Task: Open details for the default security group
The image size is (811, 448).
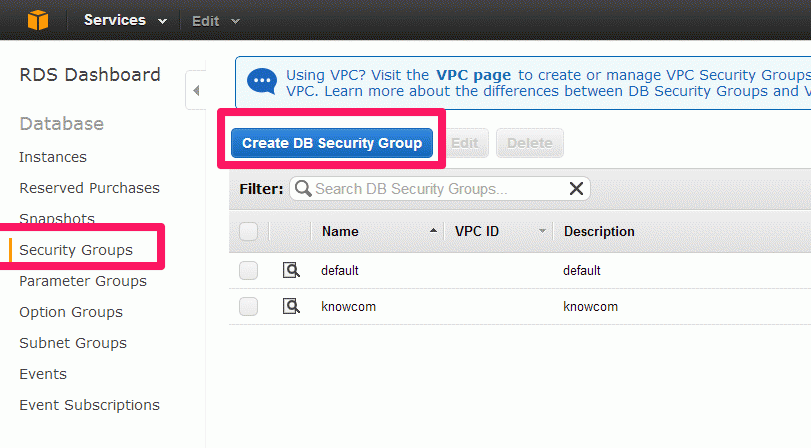Action: tap(291, 270)
